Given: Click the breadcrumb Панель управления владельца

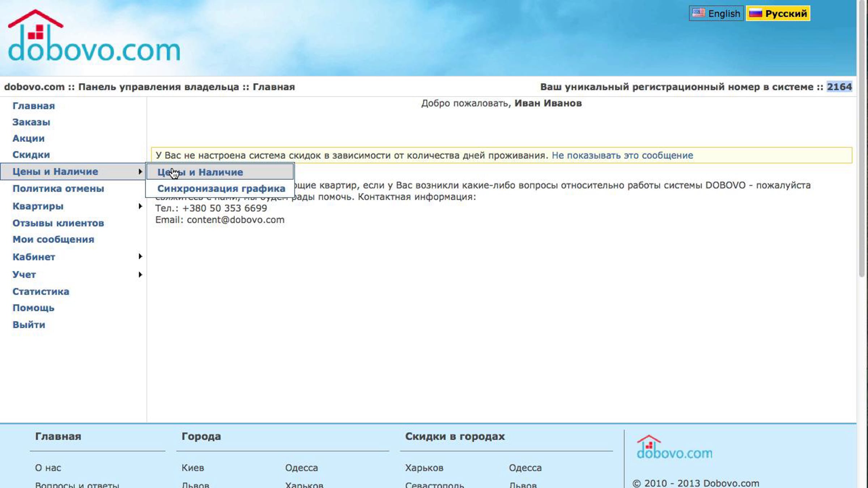Looking at the screenshot, I should click(x=159, y=87).
